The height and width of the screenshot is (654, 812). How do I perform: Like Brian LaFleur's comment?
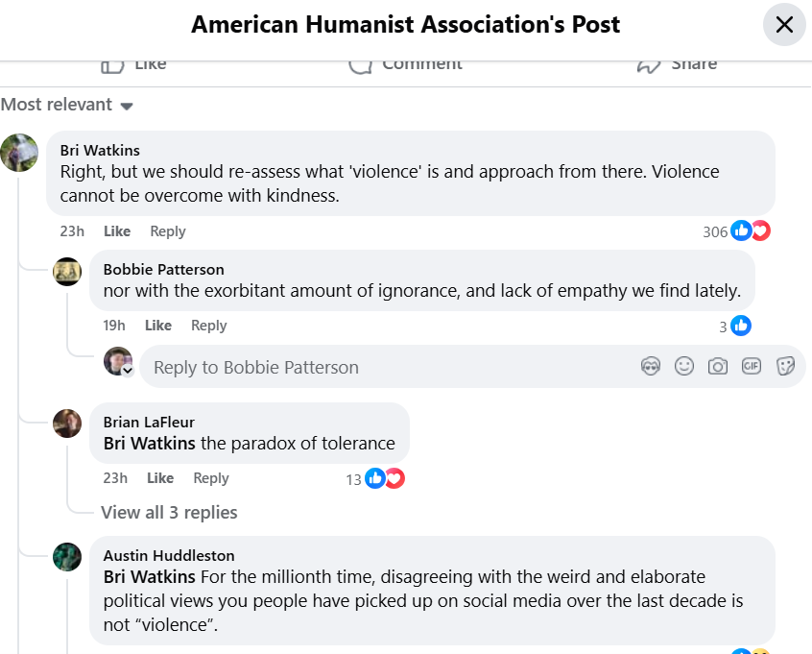pos(160,478)
